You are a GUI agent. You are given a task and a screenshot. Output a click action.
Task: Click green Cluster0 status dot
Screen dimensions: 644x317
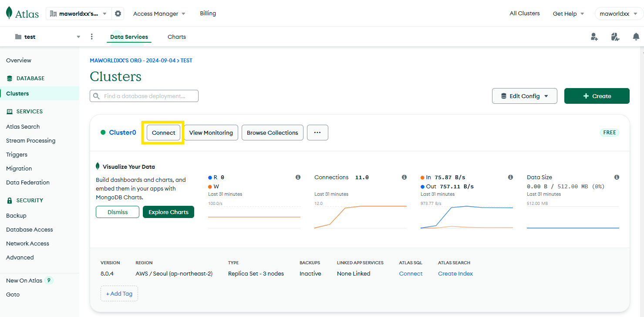tap(103, 133)
